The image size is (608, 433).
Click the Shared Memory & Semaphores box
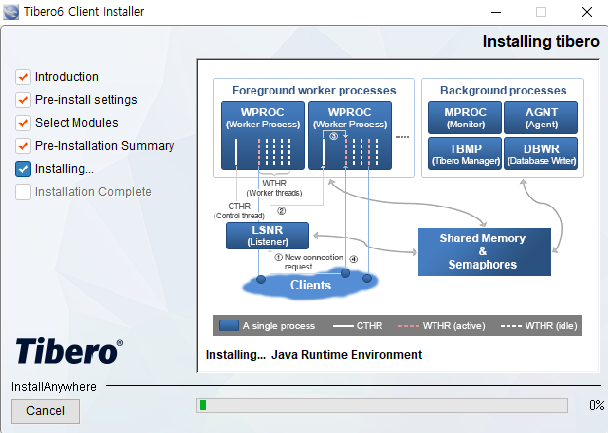tap(484, 252)
